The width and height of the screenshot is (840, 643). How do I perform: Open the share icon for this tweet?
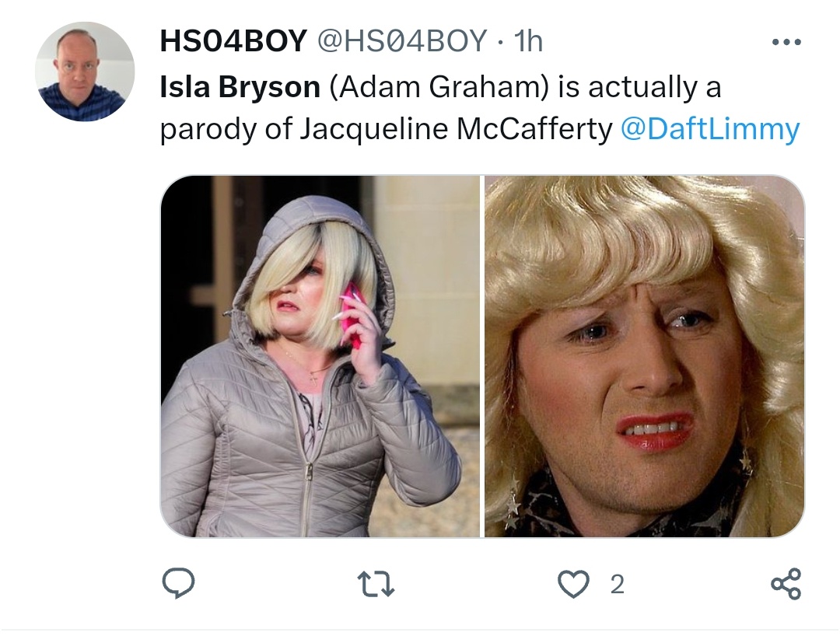click(x=786, y=584)
